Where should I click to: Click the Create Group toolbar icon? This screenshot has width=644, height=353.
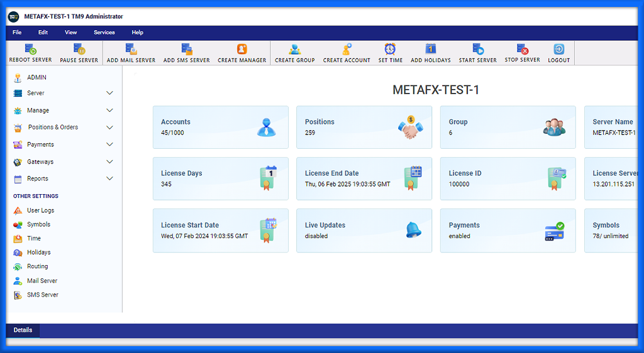point(294,50)
